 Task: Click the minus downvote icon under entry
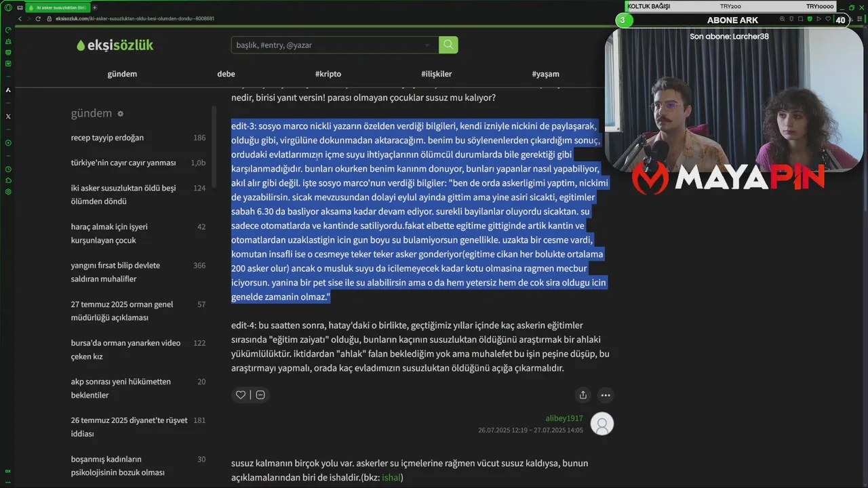[260, 395]
